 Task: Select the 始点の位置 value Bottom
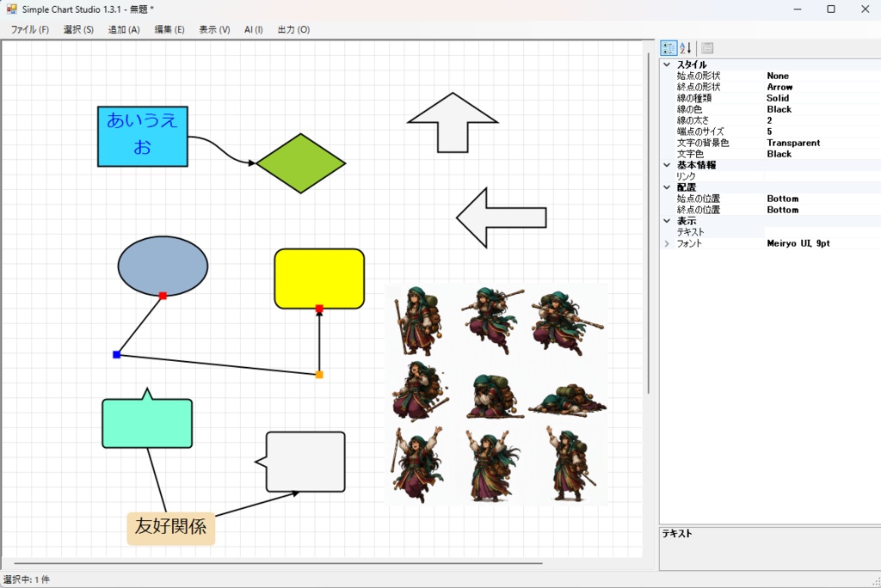point(822,199)
